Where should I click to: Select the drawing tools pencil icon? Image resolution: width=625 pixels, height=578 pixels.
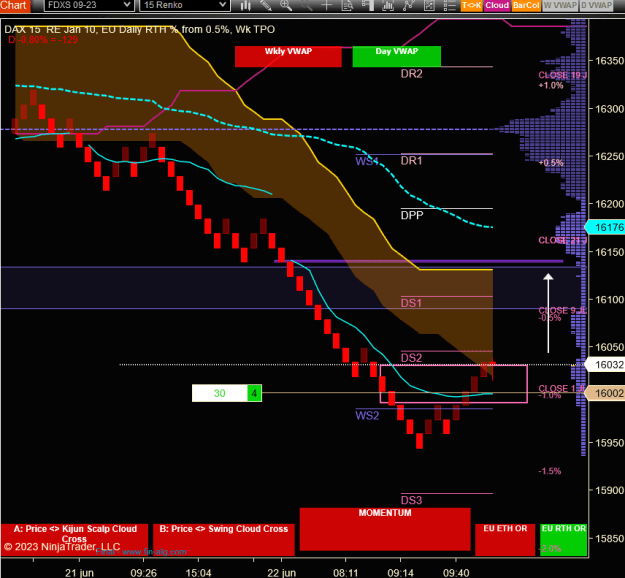point(265,5)
